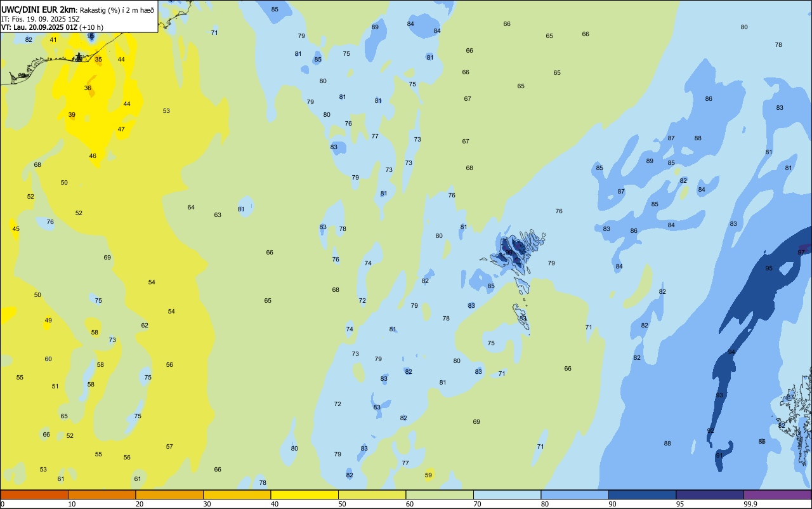Click the 'VT: Lau. 20.09.2025 01Z (+10 h)' line
The height and width of the screenshot is (509, 812).
tap(52, 27)
